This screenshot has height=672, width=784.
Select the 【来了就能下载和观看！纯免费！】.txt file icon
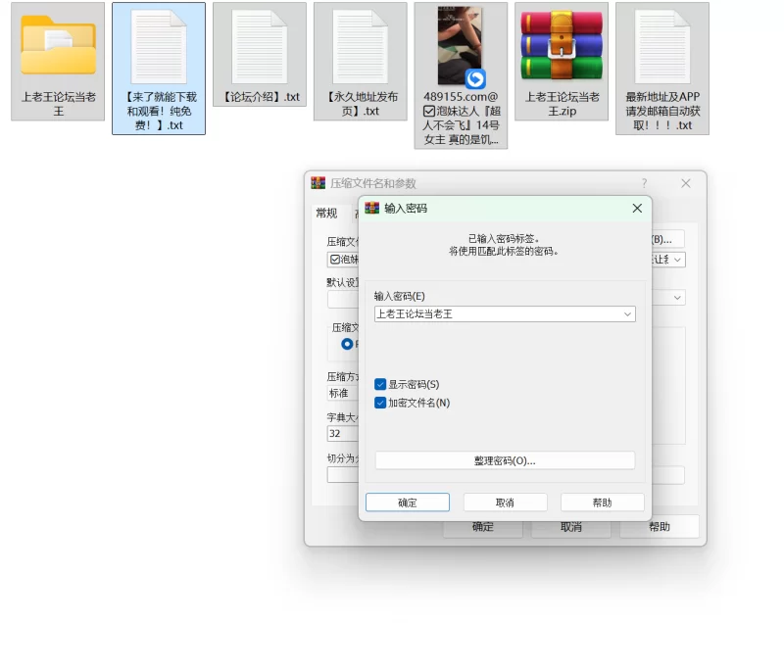159,47
